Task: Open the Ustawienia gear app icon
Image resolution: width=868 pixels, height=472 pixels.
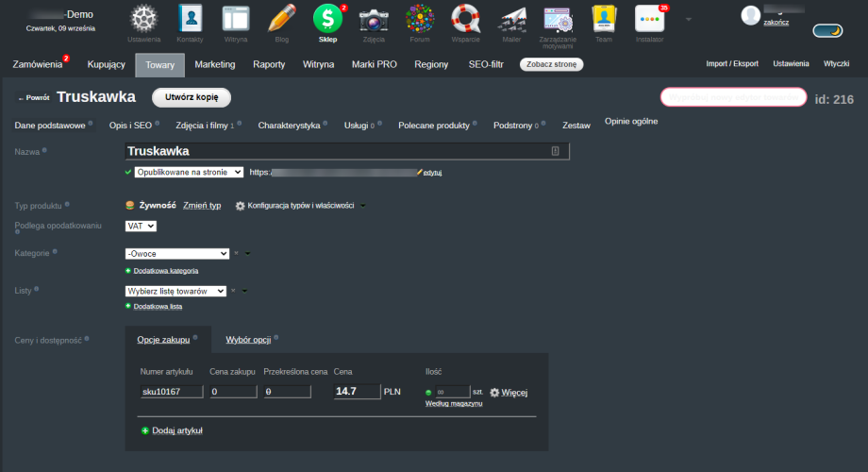Action: coord(143,20)
